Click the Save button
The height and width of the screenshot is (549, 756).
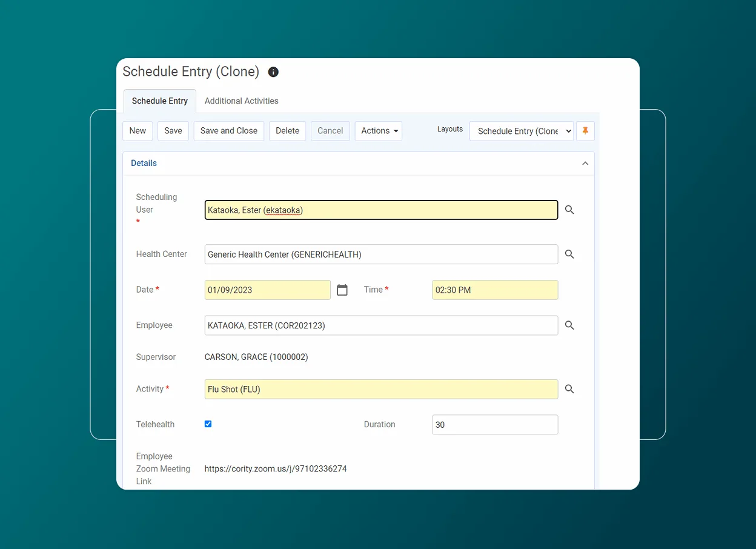[173, 130]
